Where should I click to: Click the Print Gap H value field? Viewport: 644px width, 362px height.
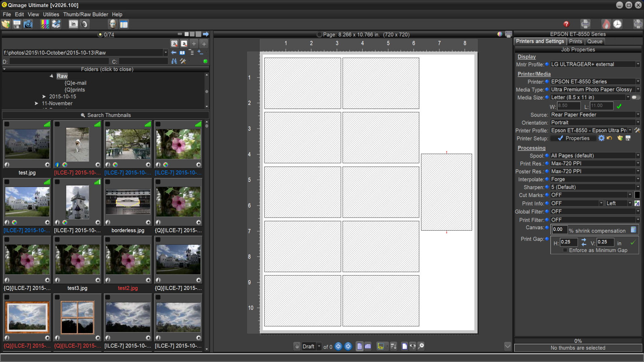(x=569, y=242)
